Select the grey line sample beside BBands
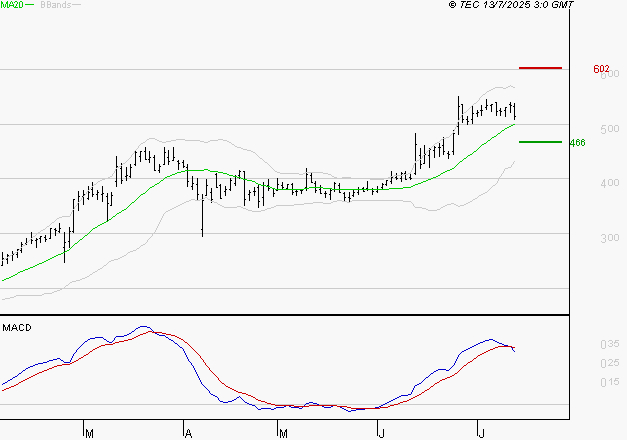The image size is (627, 440). point(78,5)
